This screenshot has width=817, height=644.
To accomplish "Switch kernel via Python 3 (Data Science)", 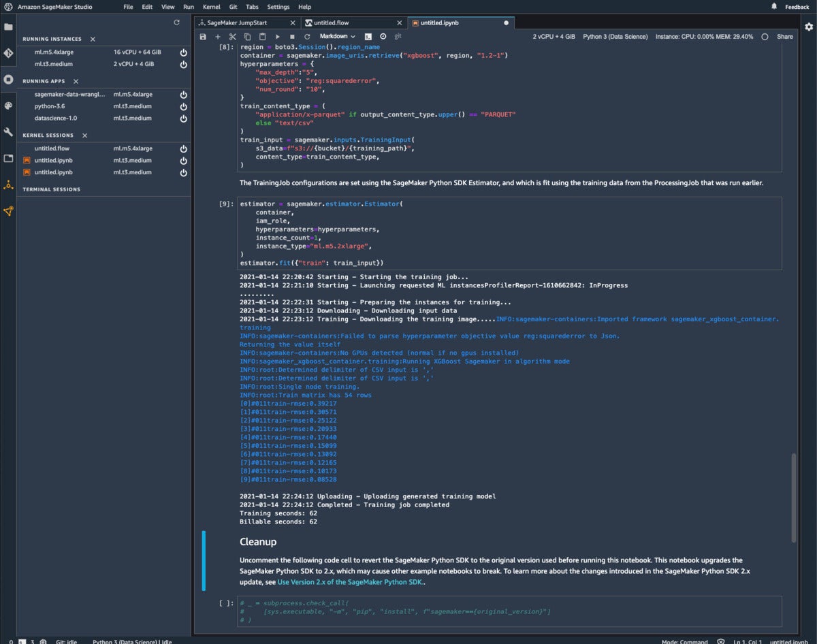I will [615, 37].
